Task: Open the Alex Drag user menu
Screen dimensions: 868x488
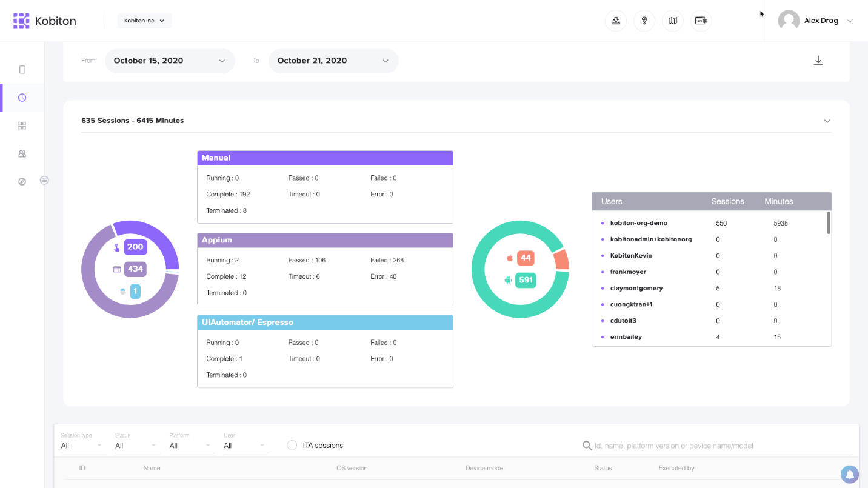Action: pos(815,21)
